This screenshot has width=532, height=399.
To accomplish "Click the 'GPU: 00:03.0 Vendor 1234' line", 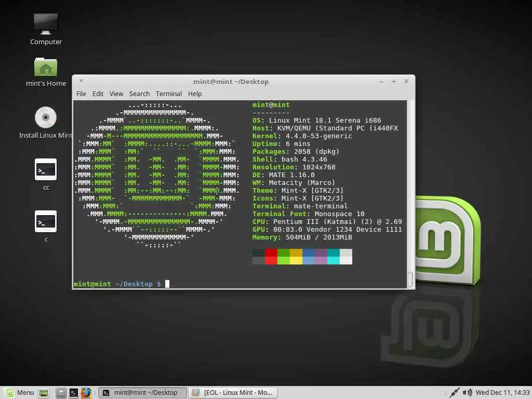I will tap(327, 230).
